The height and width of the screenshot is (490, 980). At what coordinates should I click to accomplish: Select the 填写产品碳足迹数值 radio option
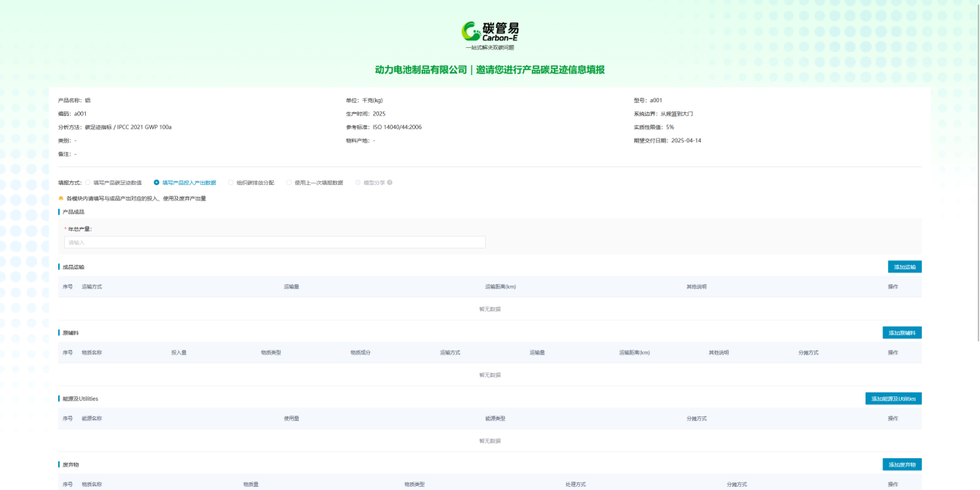[88, 183]
